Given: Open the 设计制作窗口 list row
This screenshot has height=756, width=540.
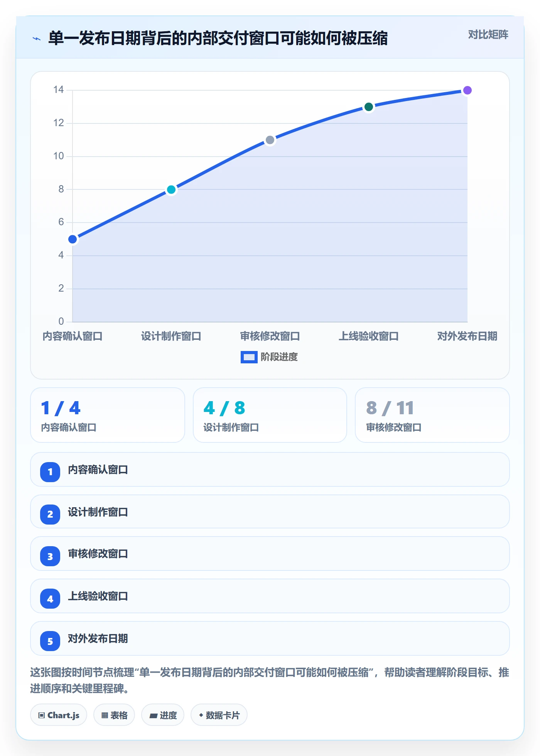Looking at the screenshot, I should click(x=270, y=511).
